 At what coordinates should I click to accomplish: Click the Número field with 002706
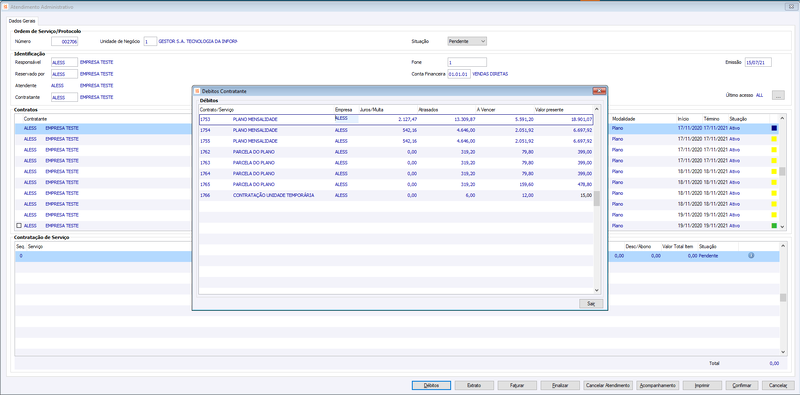click(64, 41)
